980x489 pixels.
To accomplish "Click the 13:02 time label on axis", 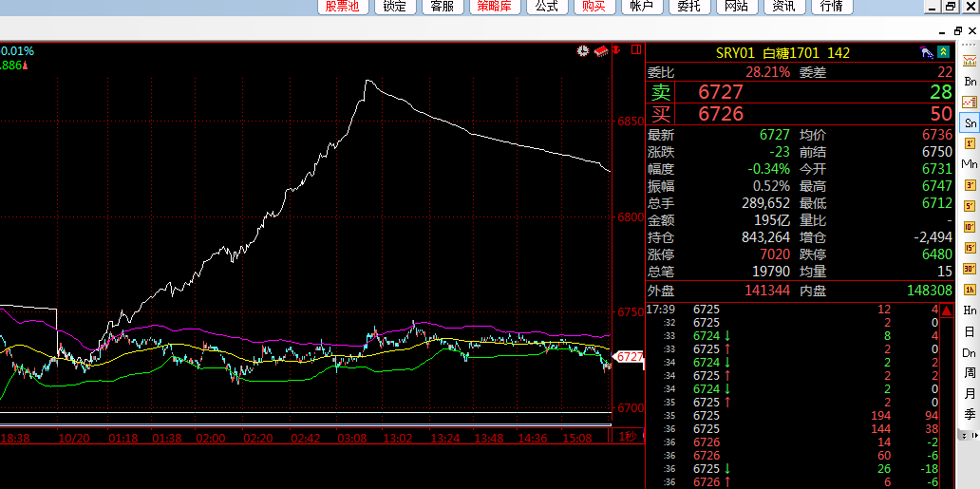I will [398, 438].
